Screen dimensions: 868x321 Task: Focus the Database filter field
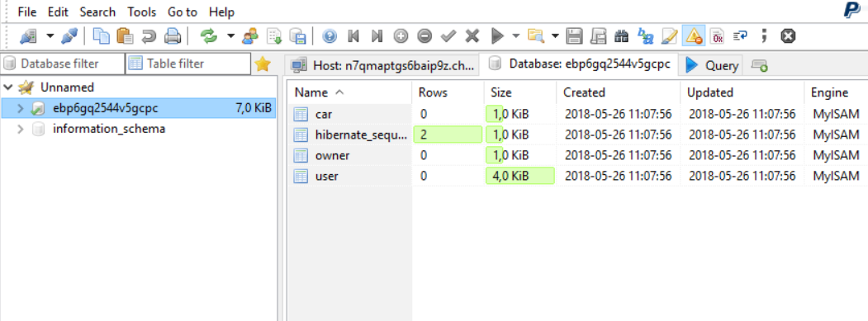coord(63,64)
